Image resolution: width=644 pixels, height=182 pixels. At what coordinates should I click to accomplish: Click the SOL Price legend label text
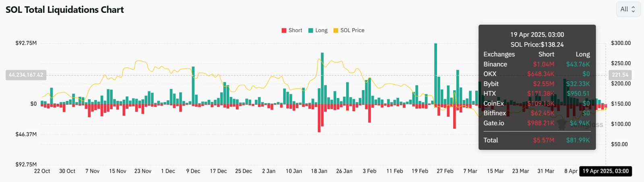[352, 31]
